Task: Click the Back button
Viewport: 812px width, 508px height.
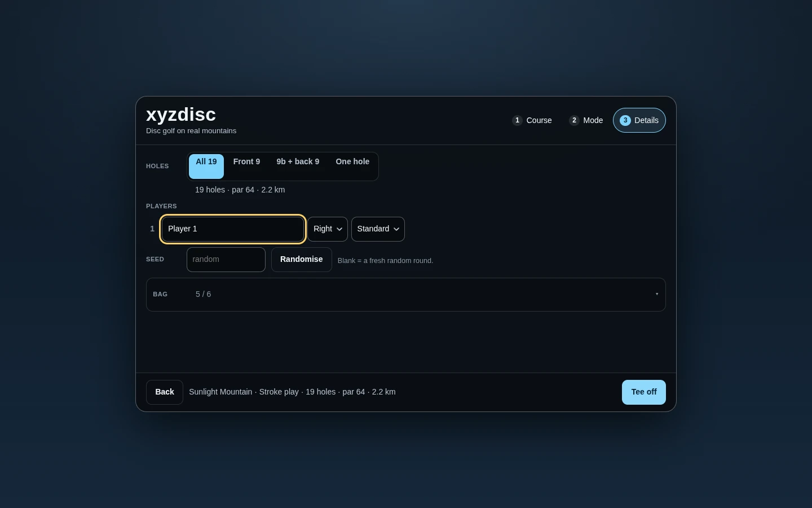Action: [x=165, y=392]
